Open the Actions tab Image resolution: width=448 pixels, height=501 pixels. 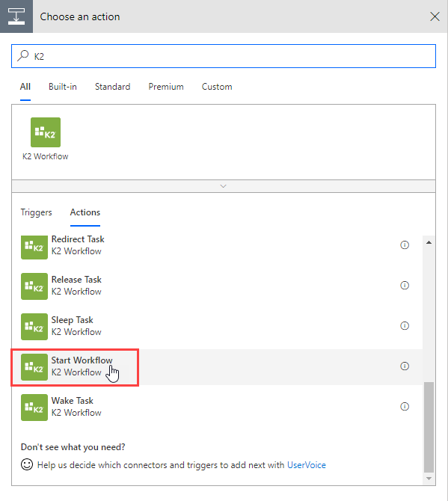(85, 212)
